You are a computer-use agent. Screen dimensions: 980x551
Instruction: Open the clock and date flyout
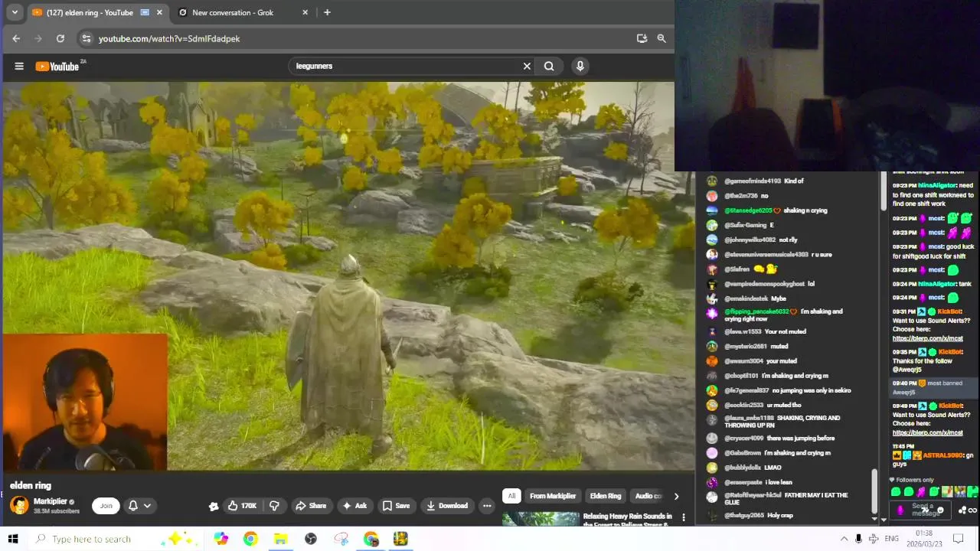point(923,539)
